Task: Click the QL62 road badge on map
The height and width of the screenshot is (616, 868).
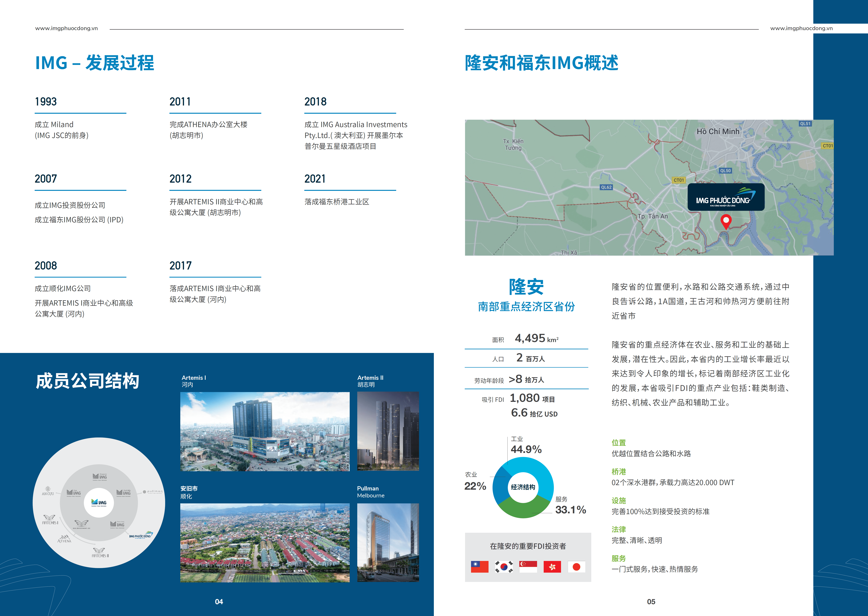Action: pos(606,187)
